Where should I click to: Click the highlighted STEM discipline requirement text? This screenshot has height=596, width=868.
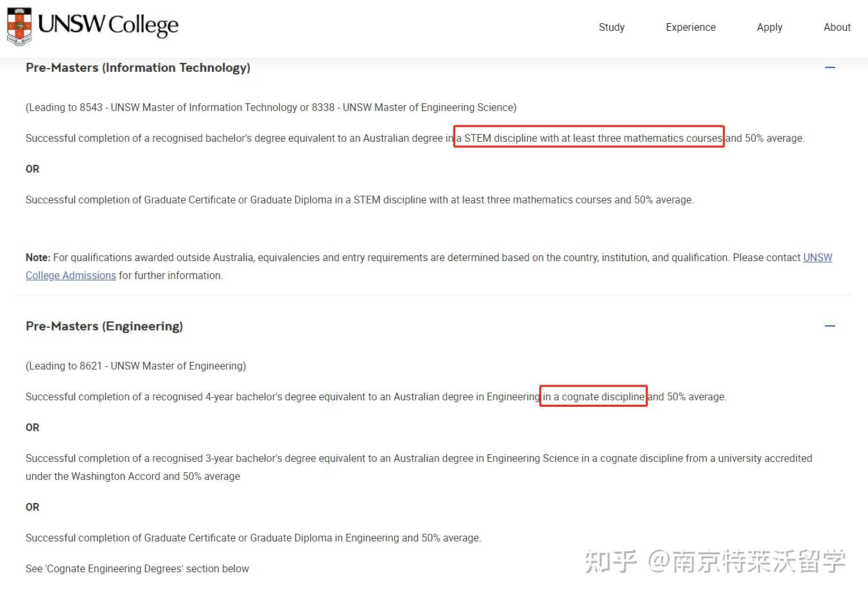coord(589,137)
